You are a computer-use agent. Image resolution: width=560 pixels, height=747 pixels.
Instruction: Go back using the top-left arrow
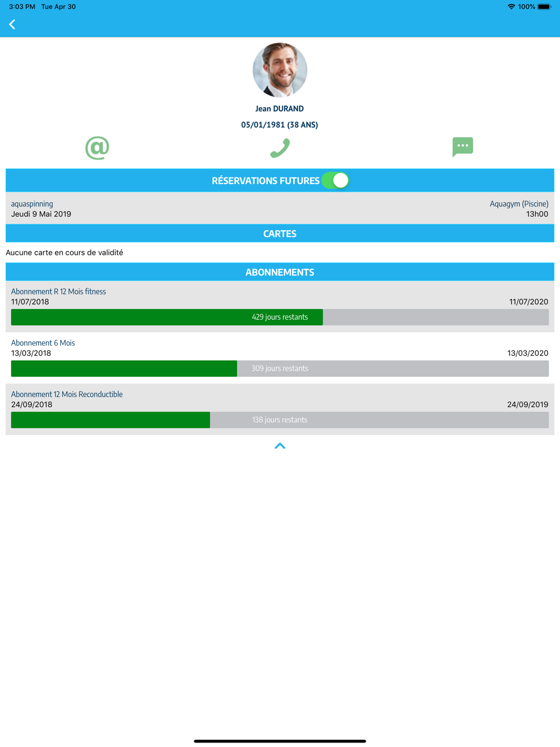[12, 24]
